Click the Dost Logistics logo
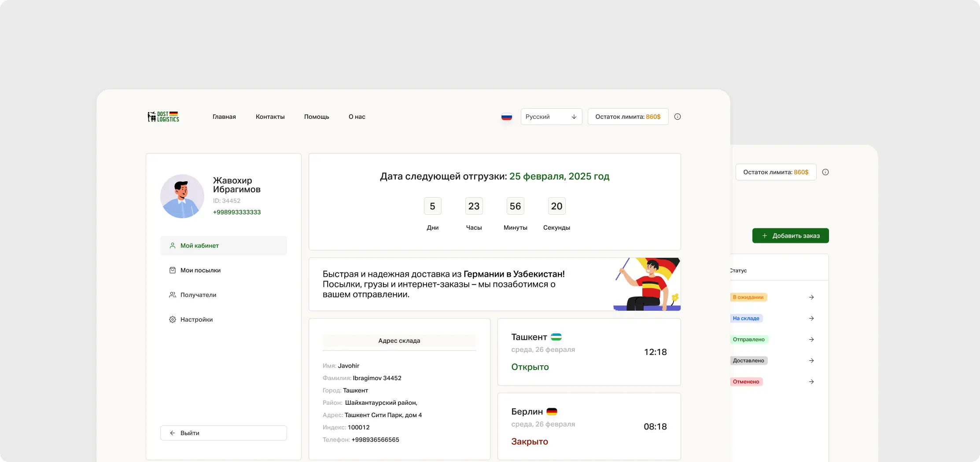Image resolution: width=980 pixels, height=462 pixels. point(163,117)
